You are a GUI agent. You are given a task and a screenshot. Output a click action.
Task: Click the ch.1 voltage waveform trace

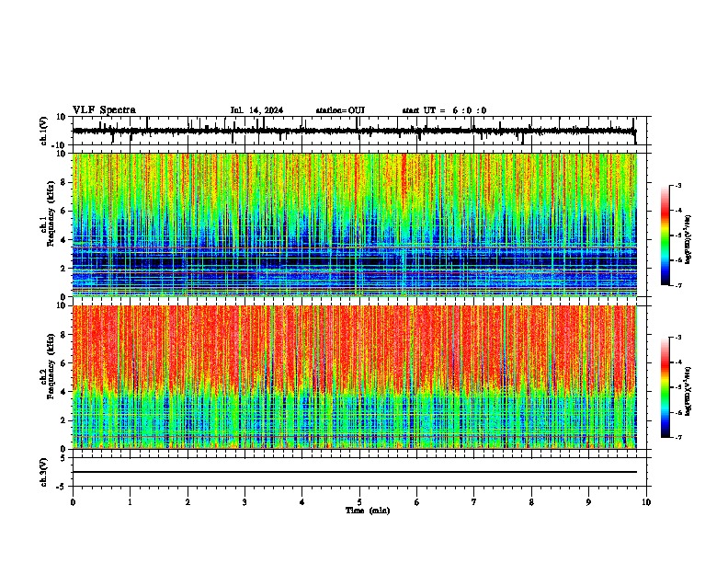(354, 131)
